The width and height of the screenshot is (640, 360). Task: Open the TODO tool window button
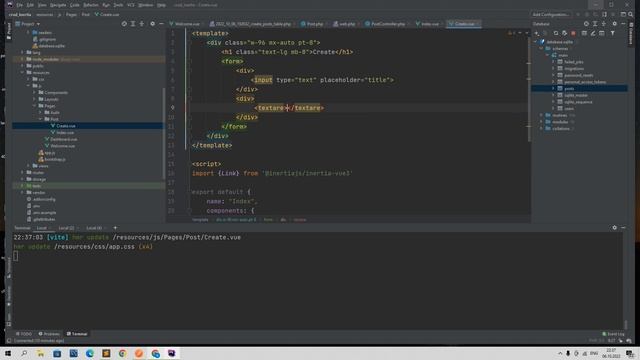[x=24, y=334]
